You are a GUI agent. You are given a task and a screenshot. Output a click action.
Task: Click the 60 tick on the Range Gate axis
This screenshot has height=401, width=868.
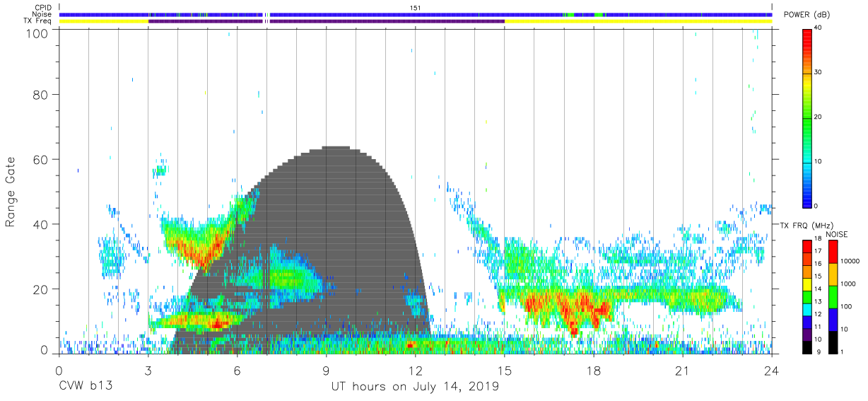[x=41, y=159]
